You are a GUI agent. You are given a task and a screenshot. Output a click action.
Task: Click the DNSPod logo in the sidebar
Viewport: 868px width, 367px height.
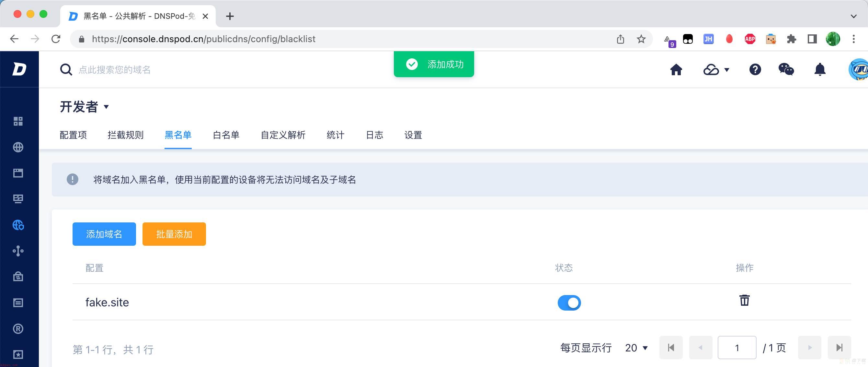click(x=19, y=69)
